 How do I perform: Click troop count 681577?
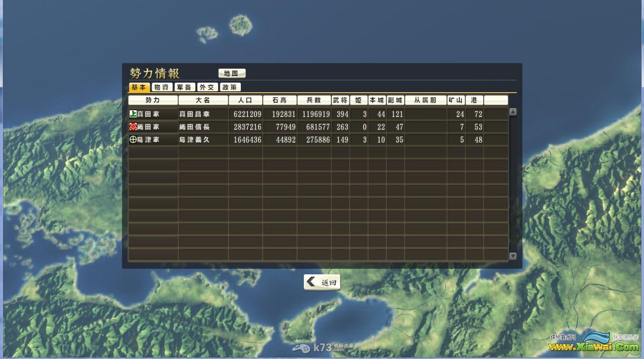(x=318, y=127)
